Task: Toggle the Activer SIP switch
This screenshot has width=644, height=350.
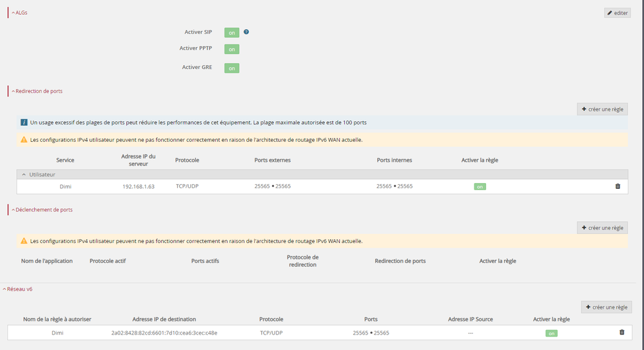Action: coord(231,32)
